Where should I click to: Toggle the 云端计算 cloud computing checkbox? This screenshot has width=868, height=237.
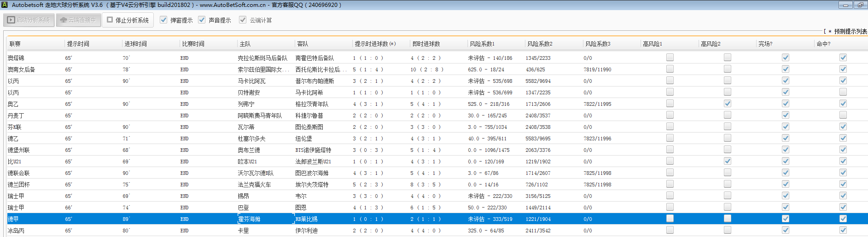(243, 20)
